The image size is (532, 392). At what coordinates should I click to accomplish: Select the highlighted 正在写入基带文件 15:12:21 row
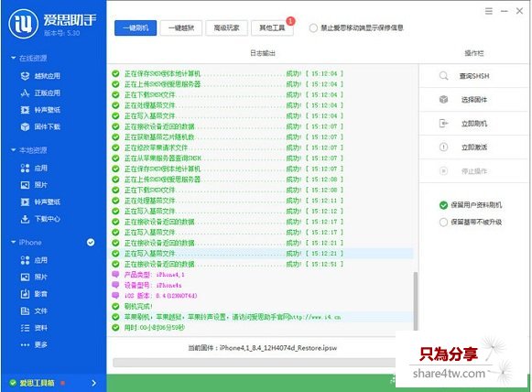(x=262, y=254)
